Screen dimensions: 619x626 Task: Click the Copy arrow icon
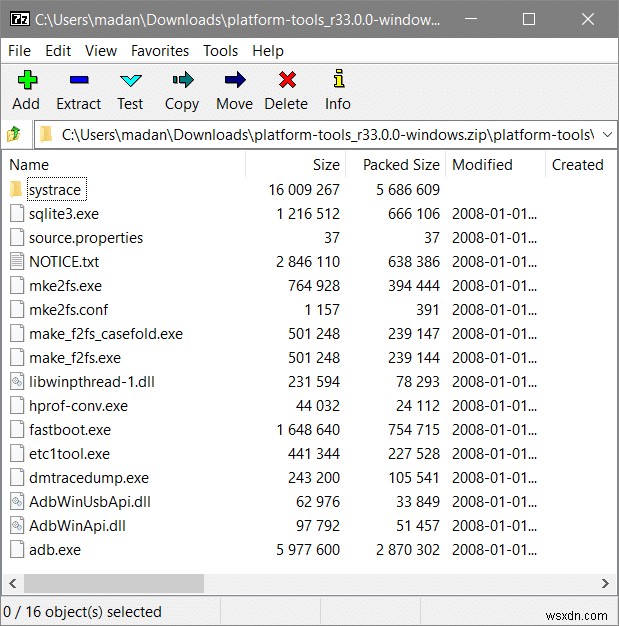(183, 80)
